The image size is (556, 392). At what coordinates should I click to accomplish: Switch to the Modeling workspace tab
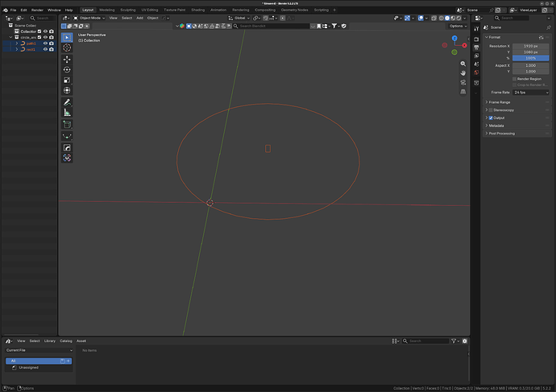click(106, 10)
